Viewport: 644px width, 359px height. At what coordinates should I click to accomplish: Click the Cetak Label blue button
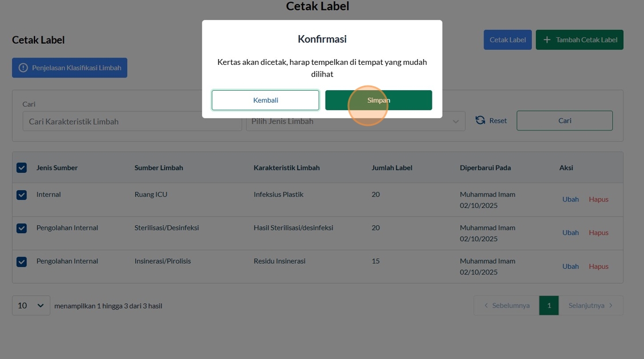point(508,40)
